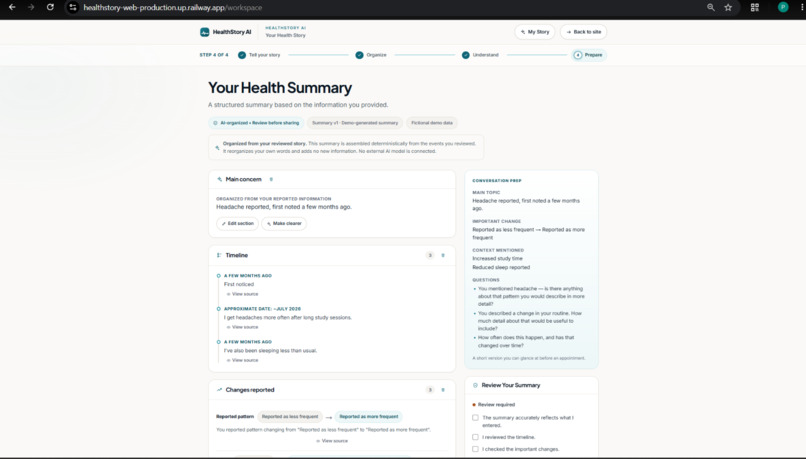
Task: Click the first 'A few months ago' timeline marker
Action: click(x=218, y=276)
